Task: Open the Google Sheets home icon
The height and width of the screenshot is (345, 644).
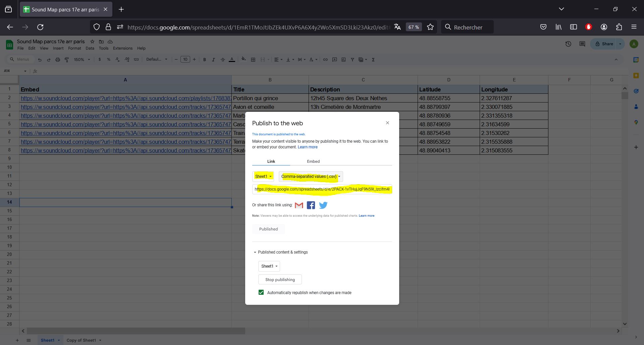Action: 9,45
